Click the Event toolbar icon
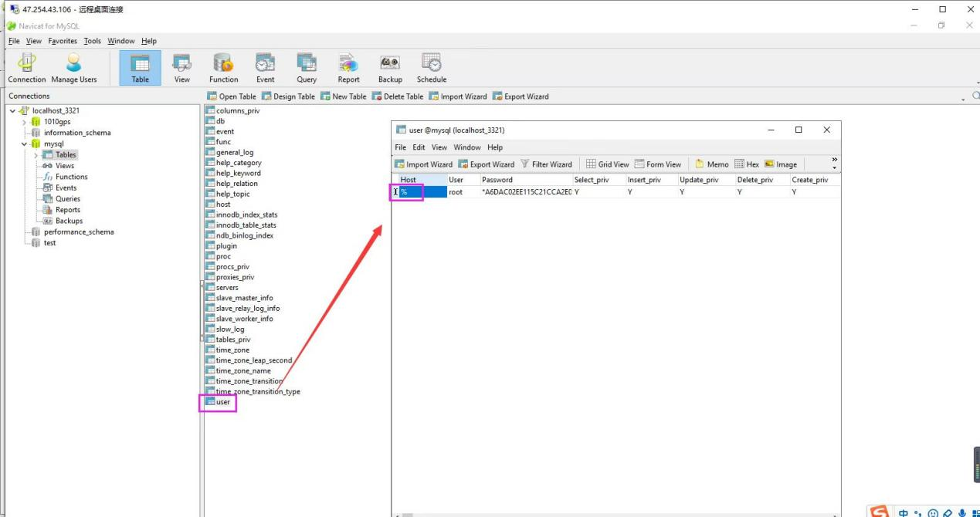The width and height of the screenshot is (980, 517). click(265, 68)
